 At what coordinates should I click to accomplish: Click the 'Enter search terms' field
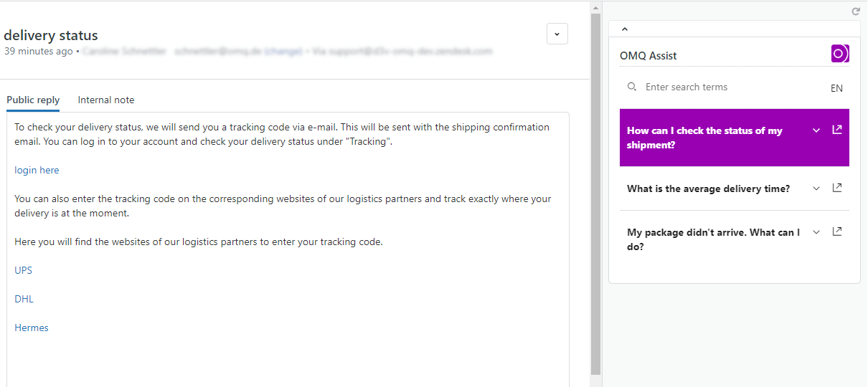(725, 87)
